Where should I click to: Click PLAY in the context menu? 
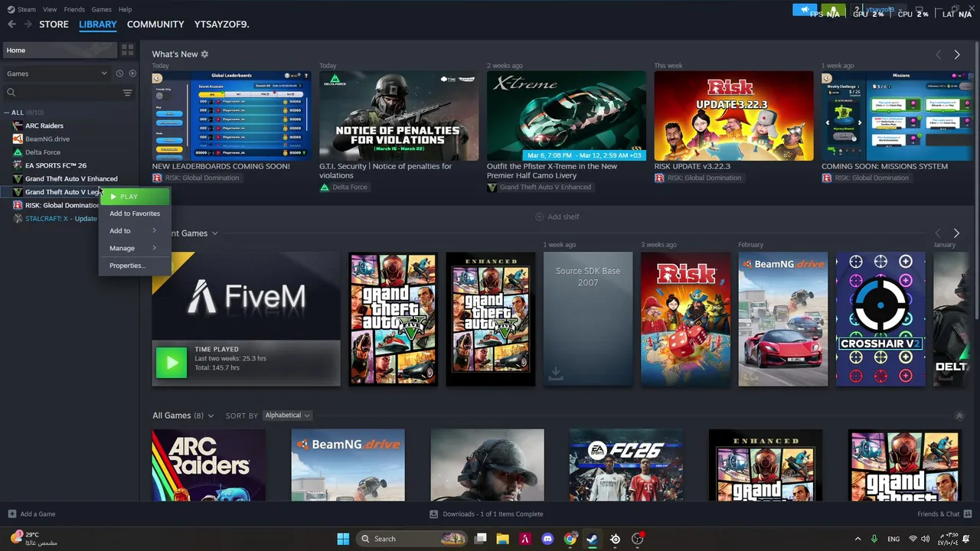pyautogui.click(x=135, y=197)
